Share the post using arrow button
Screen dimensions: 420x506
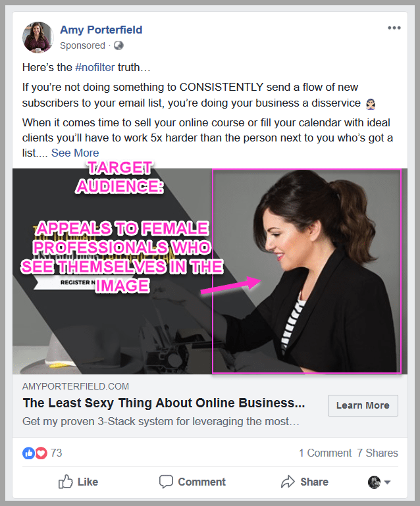(x=305, y=482)
